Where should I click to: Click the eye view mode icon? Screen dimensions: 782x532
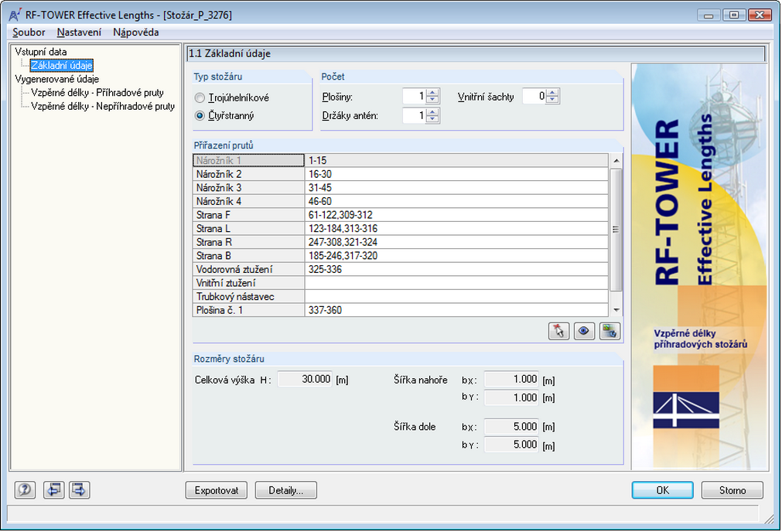(584, 331)
